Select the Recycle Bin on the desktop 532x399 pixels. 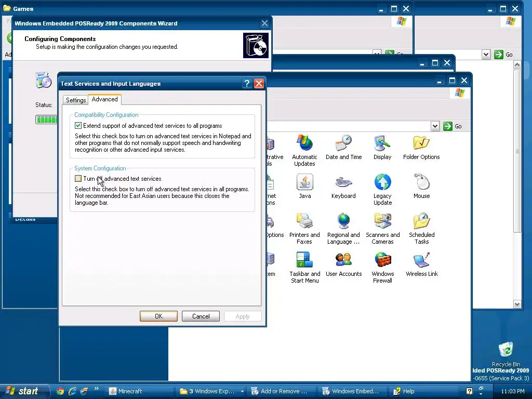coord(506,354)
